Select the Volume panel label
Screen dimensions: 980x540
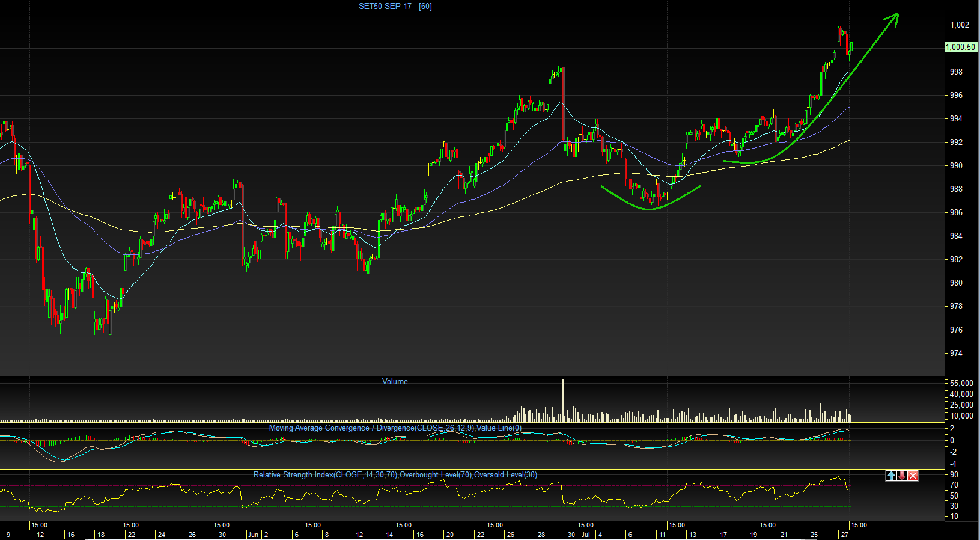tap(395, 382)
